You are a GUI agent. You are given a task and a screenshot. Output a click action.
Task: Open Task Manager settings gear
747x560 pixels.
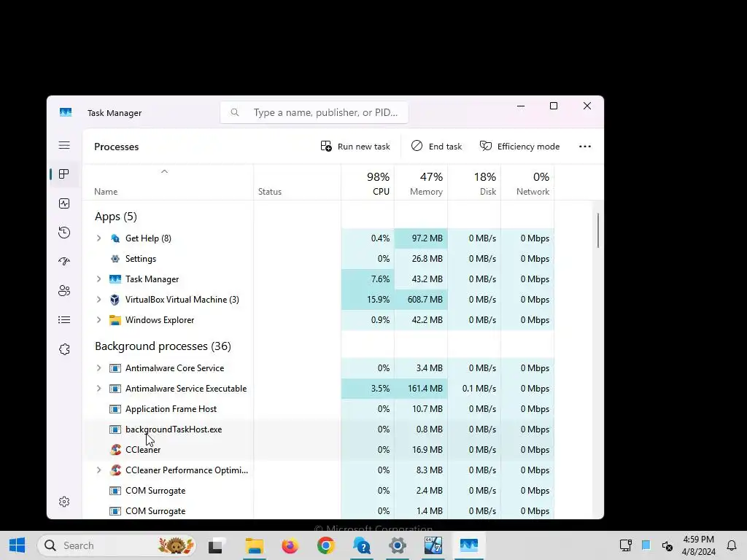point(64,502)
